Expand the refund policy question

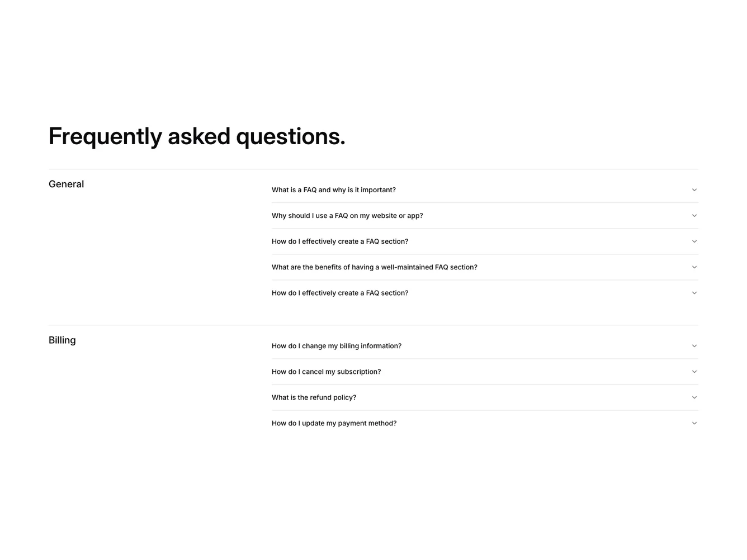pos(314,397)
